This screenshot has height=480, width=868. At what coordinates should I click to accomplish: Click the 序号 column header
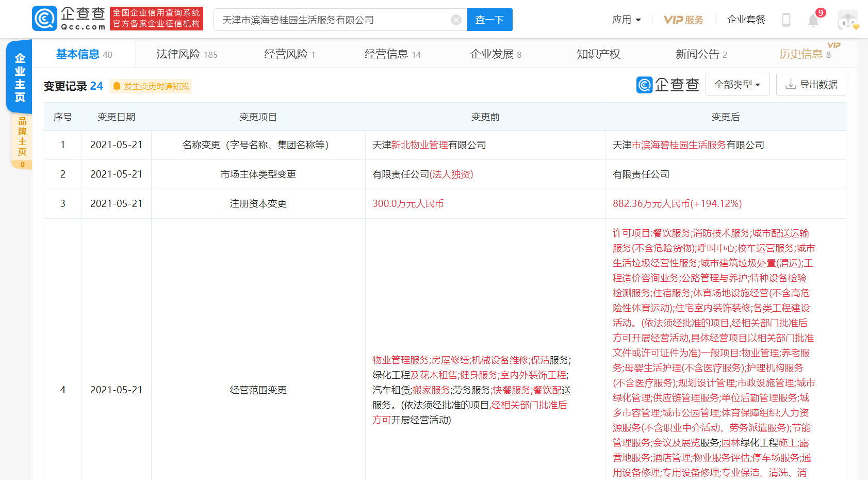pos(63,117)
